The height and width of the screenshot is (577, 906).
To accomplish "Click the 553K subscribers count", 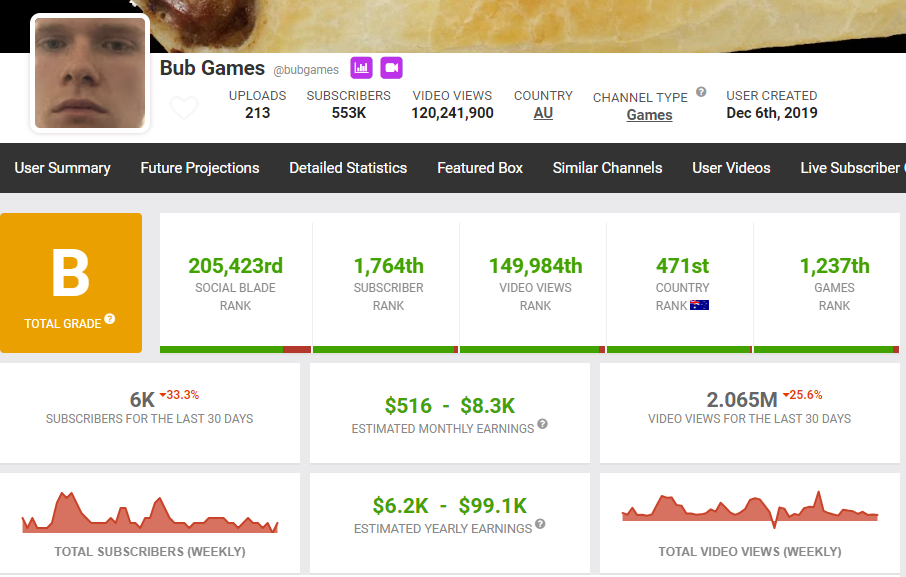I will point(349,113).
